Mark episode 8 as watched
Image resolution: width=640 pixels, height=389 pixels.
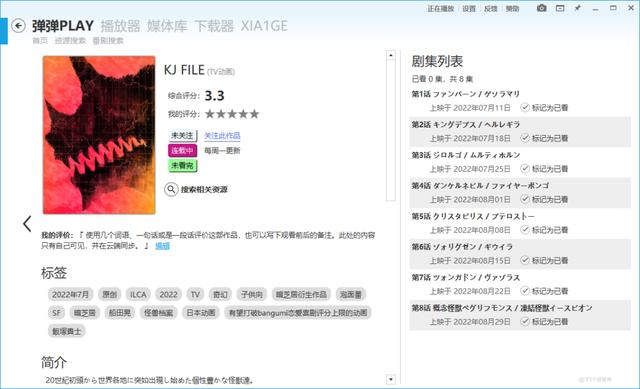click(544, 322)
